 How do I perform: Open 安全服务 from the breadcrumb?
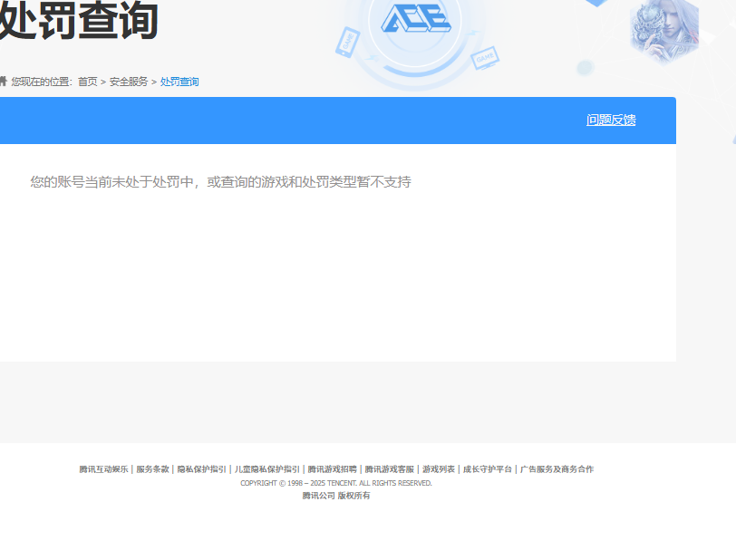click(130, 82)
